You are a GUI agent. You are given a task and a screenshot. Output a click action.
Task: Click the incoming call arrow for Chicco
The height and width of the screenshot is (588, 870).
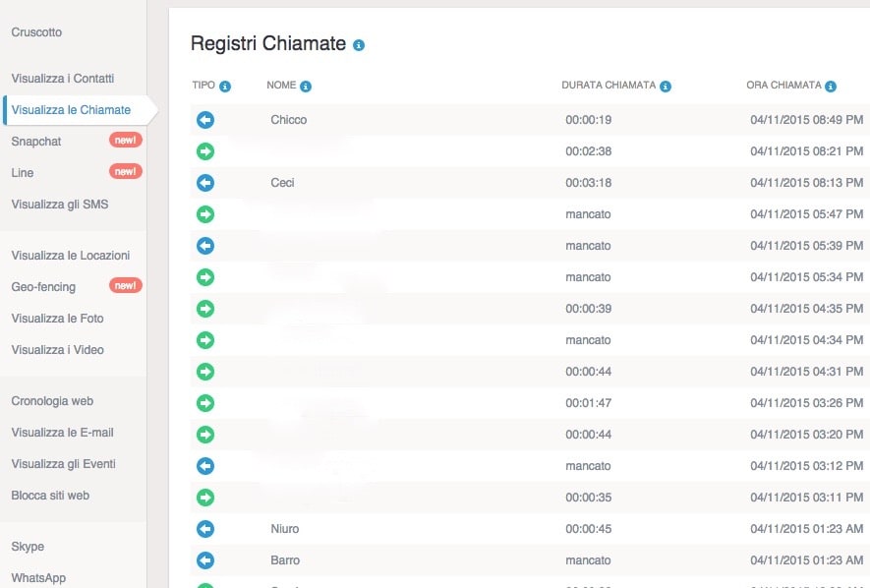(205, 120)
